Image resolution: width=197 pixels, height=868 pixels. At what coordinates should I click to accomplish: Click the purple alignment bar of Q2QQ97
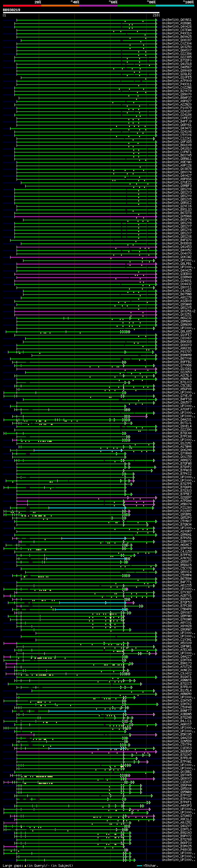(x=86, y=498)
